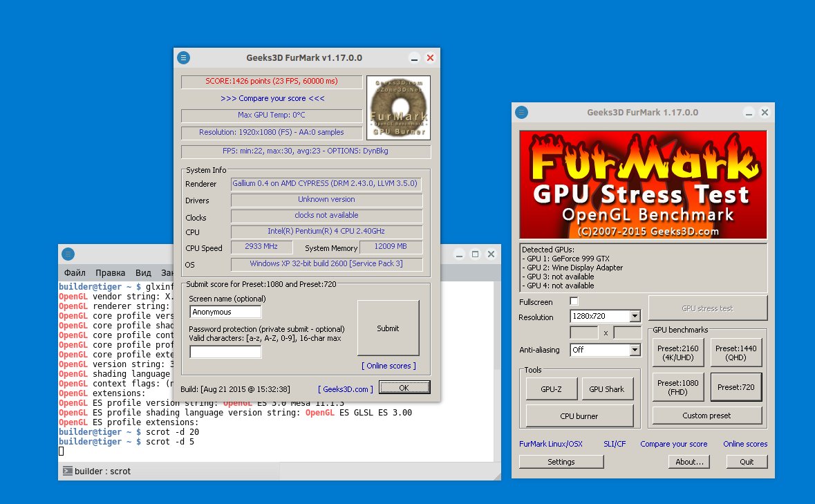Screen dimensions: 815x504
Task: Run the Preset:720 benchmark
Action: (x=736, y=387)
